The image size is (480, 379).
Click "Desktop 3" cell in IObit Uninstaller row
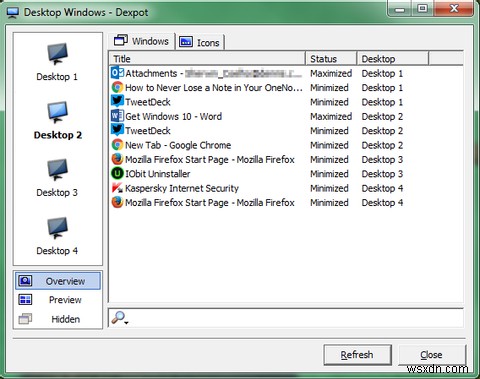click(x=382, y=174)
